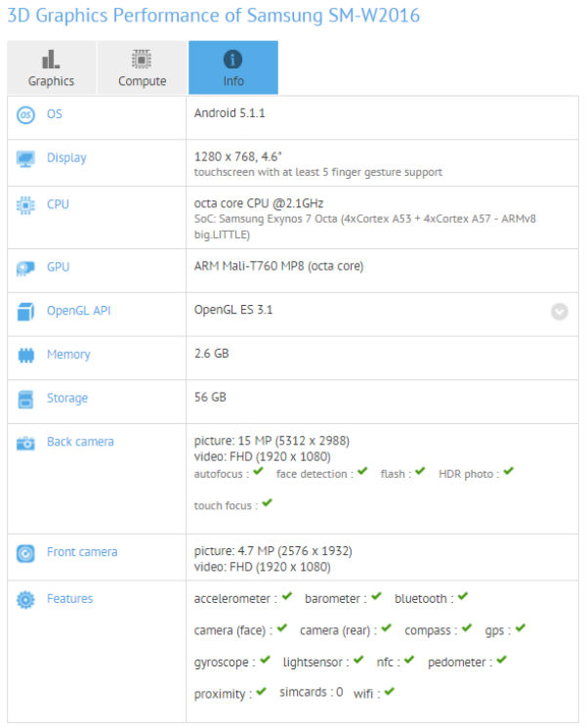
Task: Click the Back camera label
Action: pos(80,442)
